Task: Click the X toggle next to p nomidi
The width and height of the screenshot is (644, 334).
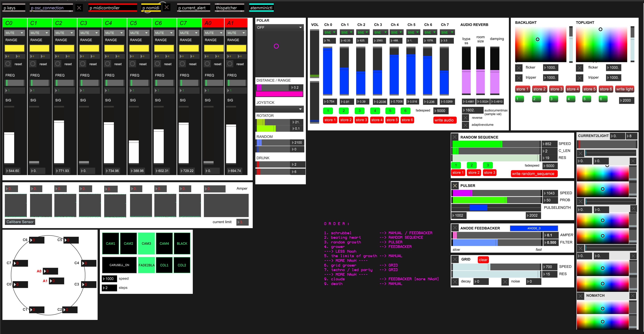Action: click(167, 7)
